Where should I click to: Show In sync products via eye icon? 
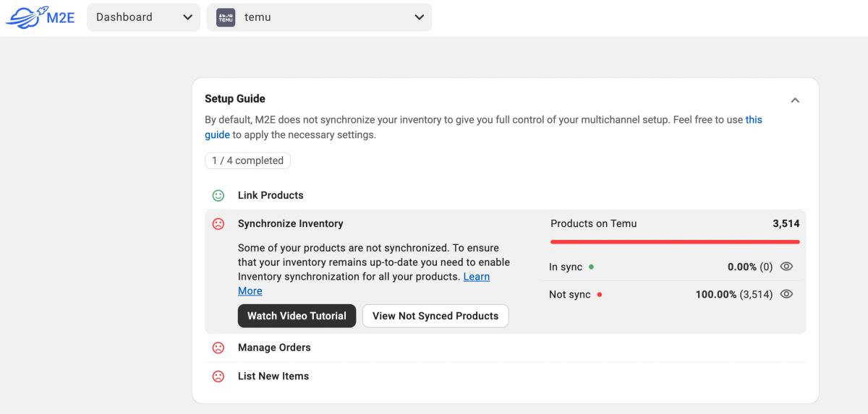coord(787,267)
